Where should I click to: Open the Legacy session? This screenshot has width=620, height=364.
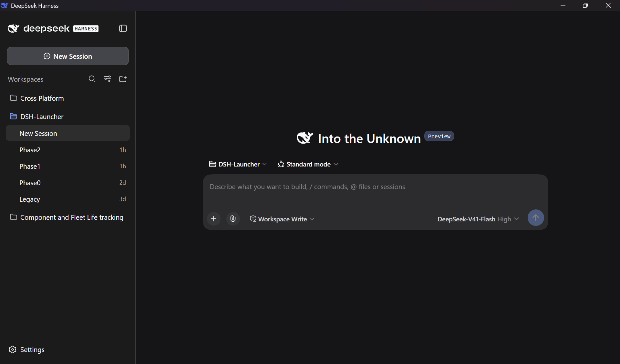pos(68,199)
